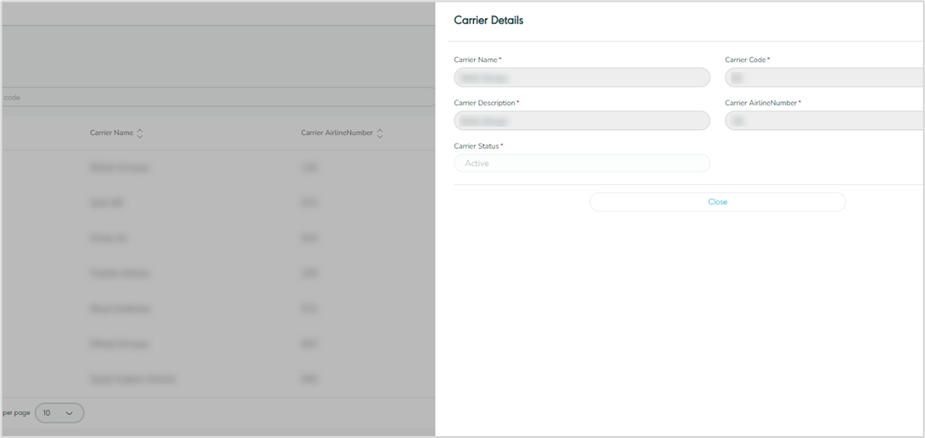Click the Carrier Name column header label
The width and height of the screenshot is (925, 438).
tap(111, 133)
